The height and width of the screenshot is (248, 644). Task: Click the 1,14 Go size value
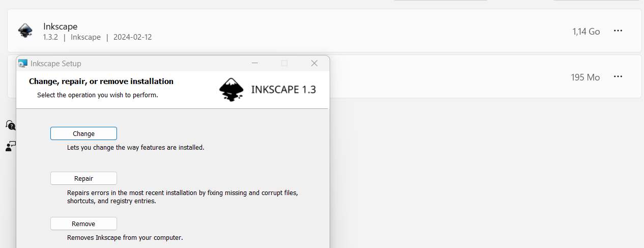(x=586, y=32)
